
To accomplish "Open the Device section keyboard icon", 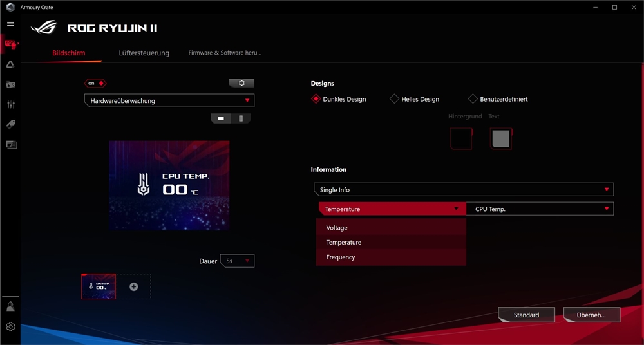I will 11,44.
